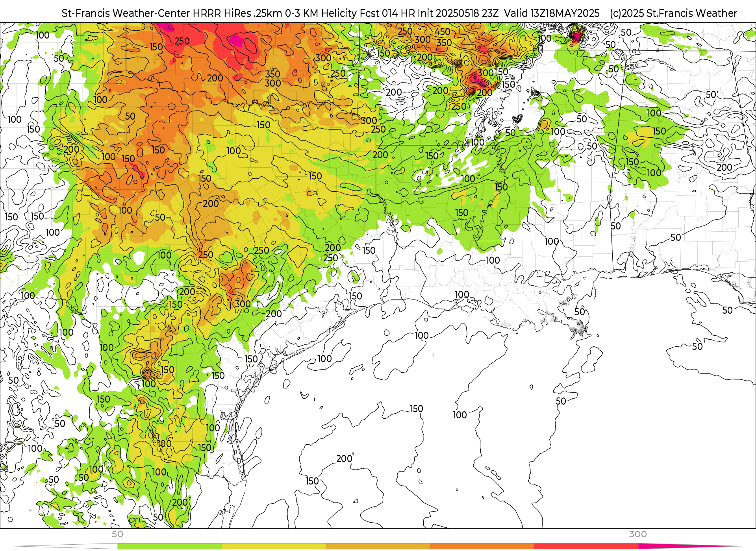
Task: Click the yellow segment of the color legend
Action: pyautogui.click(x=274, y=546)
